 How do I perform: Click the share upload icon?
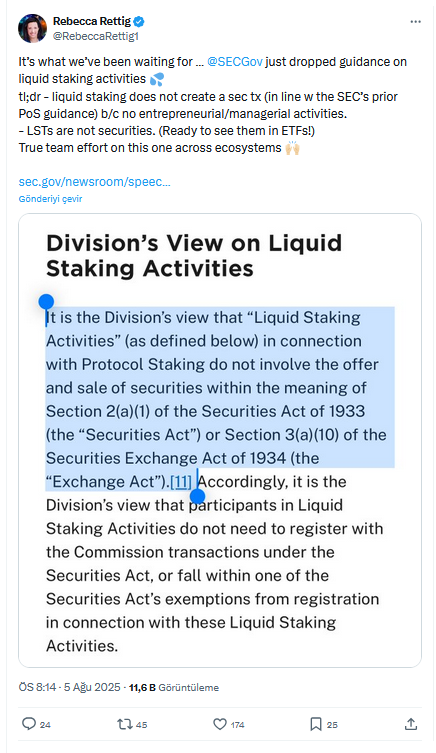point(411,724)
